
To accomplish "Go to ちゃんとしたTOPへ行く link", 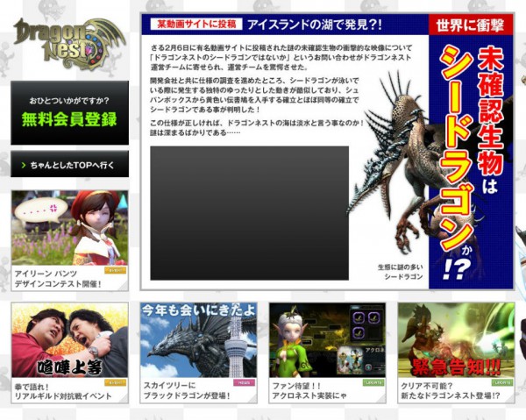I will click(70, 164).
